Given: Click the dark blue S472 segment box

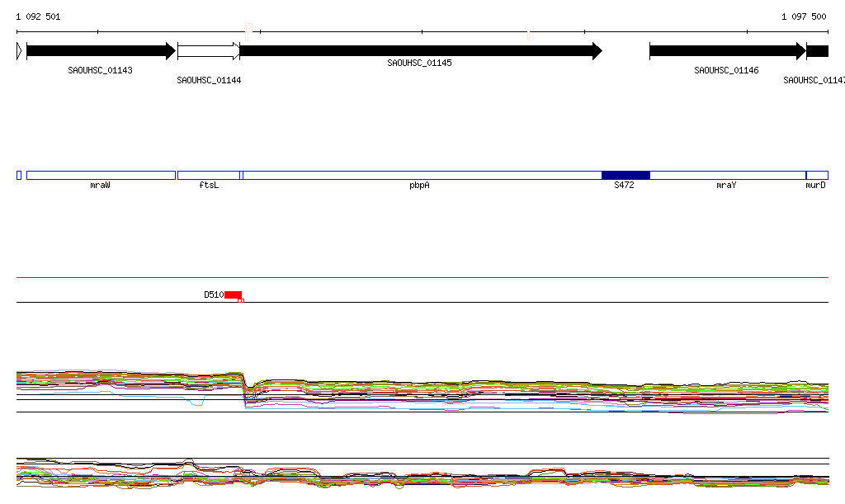Looking at the screenshot, I should point(625,175).
